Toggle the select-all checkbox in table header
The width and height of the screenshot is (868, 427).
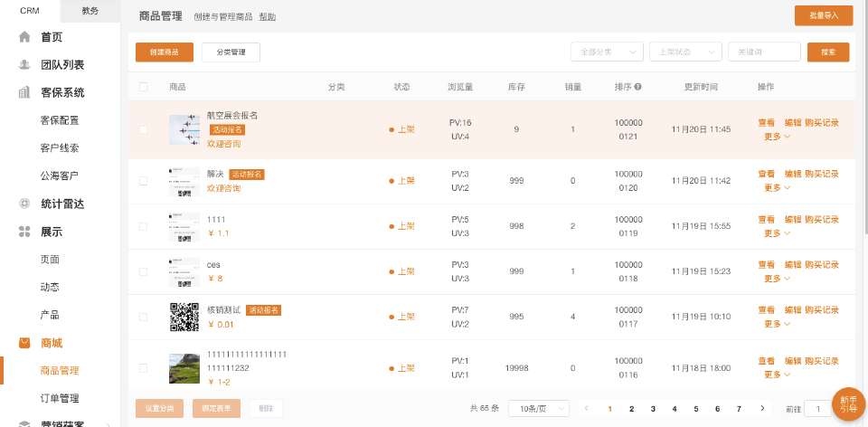(x=143, y=87)
